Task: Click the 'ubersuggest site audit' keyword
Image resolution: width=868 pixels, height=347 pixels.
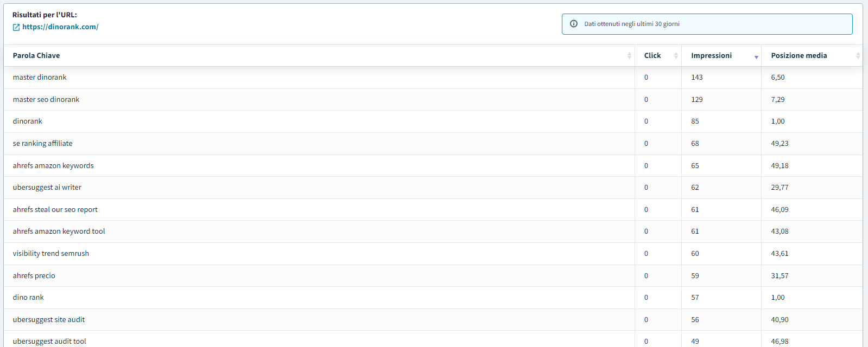Action: click(49, 320)
